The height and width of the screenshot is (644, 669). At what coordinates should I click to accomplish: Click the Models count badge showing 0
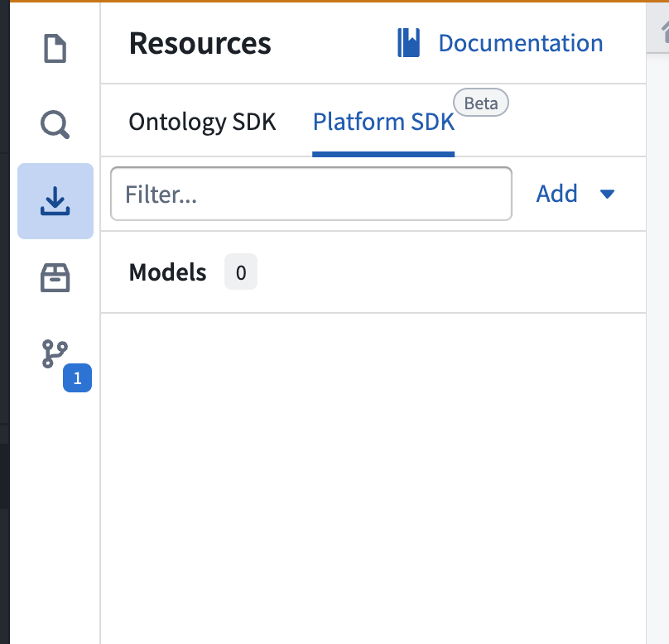point(240,272)
